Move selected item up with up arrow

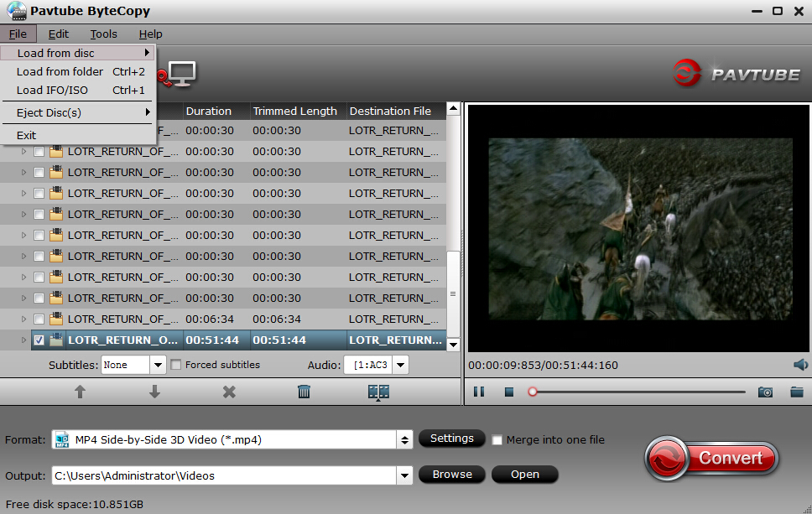pos(80,392)
